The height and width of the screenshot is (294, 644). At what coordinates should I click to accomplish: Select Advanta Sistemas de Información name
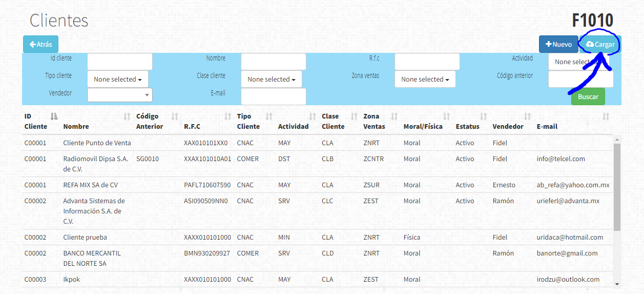[x=94, y=211]
